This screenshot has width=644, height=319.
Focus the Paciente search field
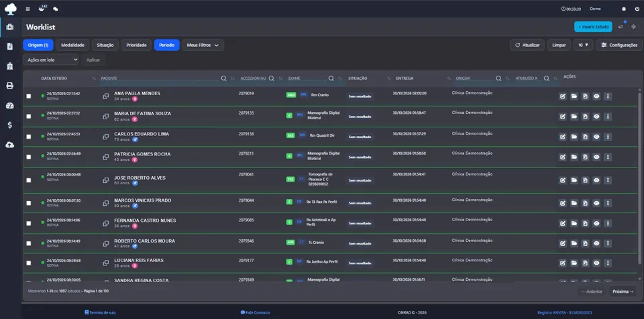tap(160, 78)
